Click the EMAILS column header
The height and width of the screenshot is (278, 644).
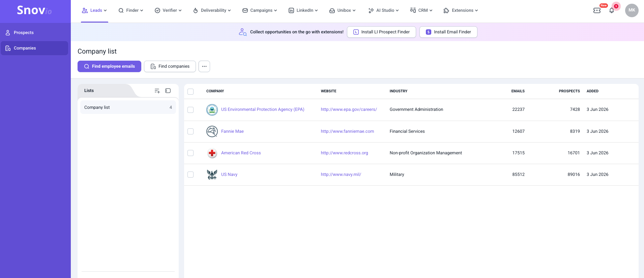518,91
